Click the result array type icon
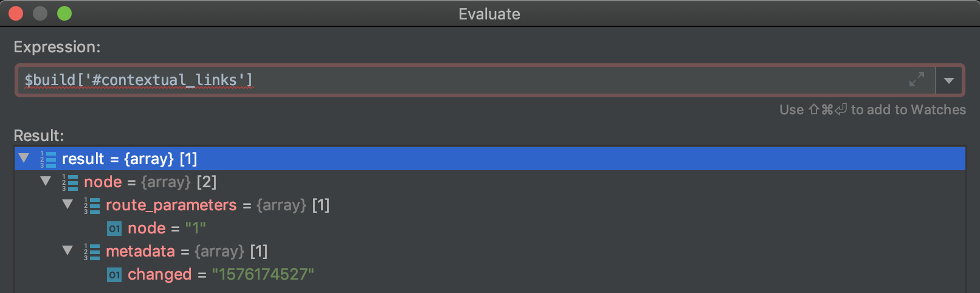Viewport: 980px width, 293px height. [x=48, y=159]
